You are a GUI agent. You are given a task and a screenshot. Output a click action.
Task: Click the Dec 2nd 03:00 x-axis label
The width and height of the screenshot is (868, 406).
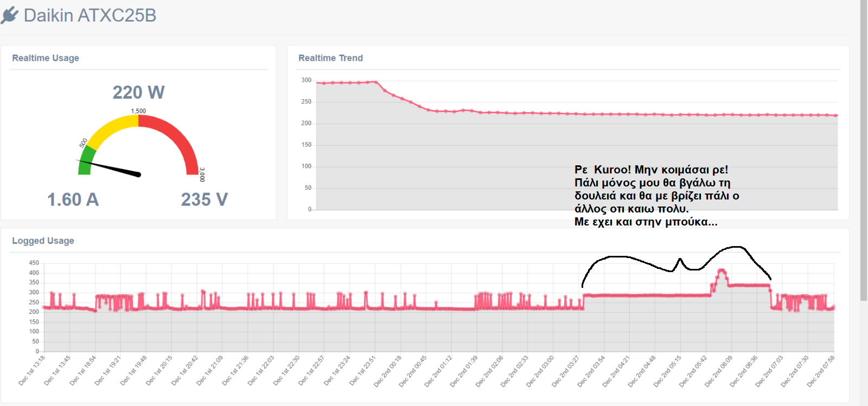tap(540, 371)
